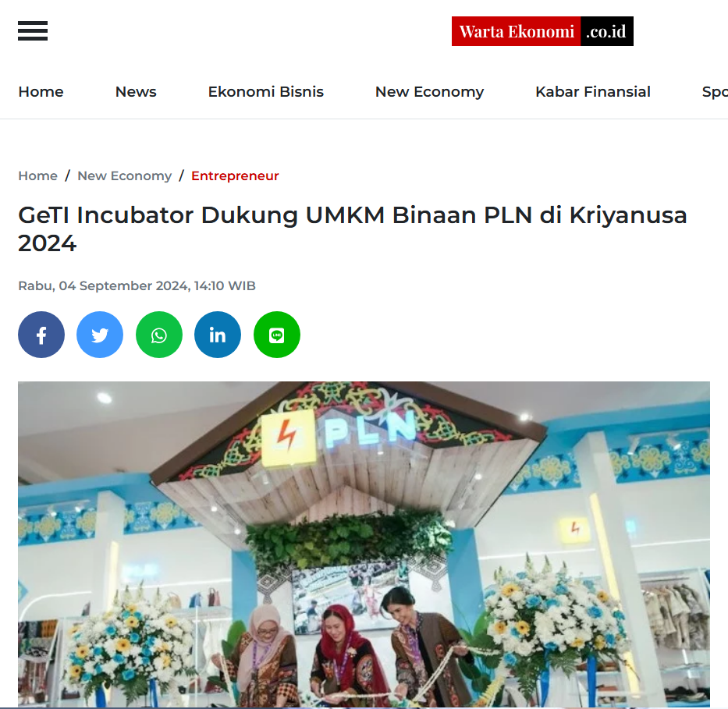The height and width of the screenshot is (709, 728).
Task: Click New Economy breadcrumb link
Action: coord(124,175)
